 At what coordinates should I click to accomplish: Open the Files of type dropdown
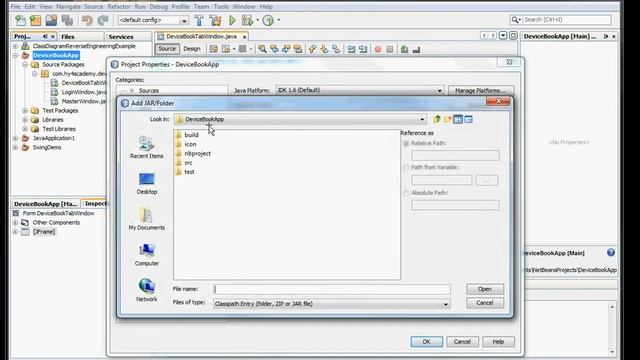pyautogui.click(x=446, y=304)
